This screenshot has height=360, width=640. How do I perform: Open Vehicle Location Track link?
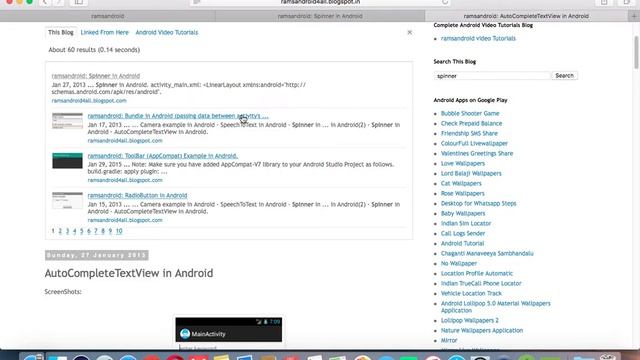pos(471,293)
